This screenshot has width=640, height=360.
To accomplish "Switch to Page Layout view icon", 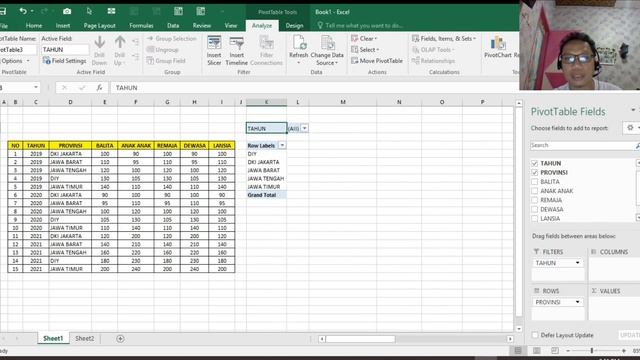I will coord(536,351).
